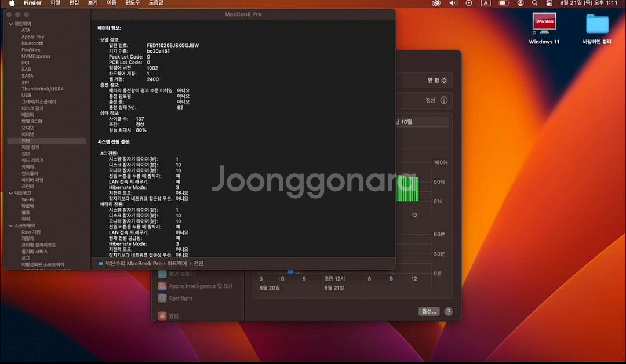Click 전원 in the path bar
The height and width of the screenshot is (364, 626).
pyautogui.click(x=198, y=263)
